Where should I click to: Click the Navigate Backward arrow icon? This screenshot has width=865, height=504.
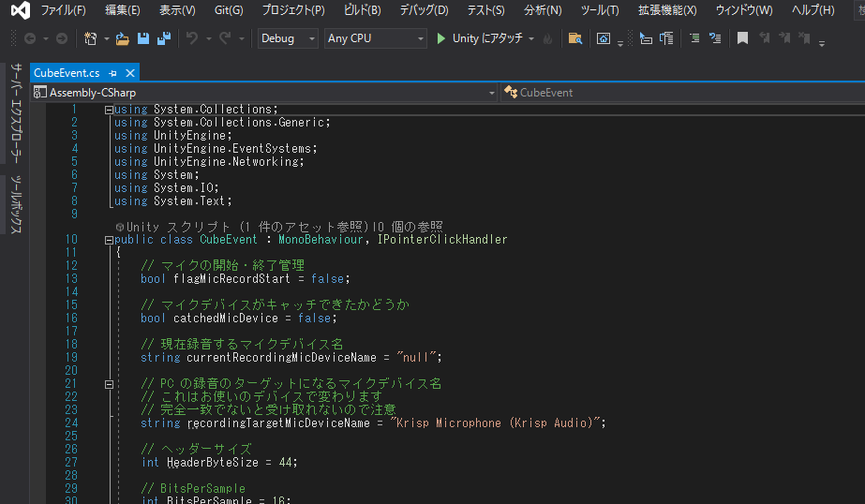tap(30, 38)
